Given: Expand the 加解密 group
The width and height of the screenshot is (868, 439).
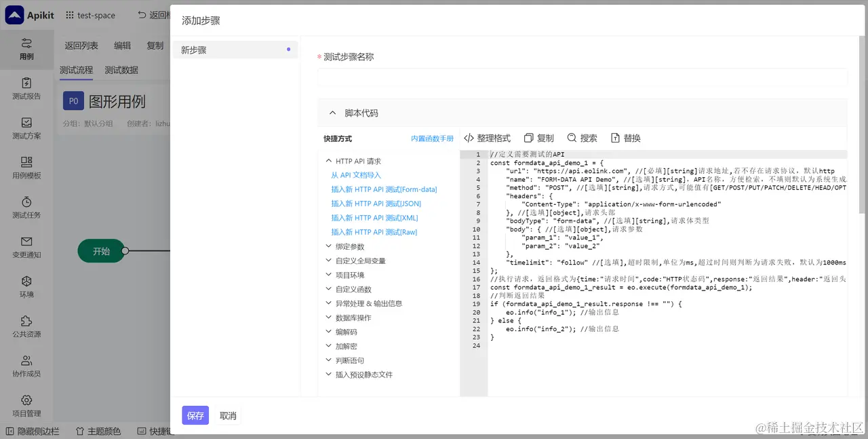Looking at the screenshot, I should pos(329,346).
